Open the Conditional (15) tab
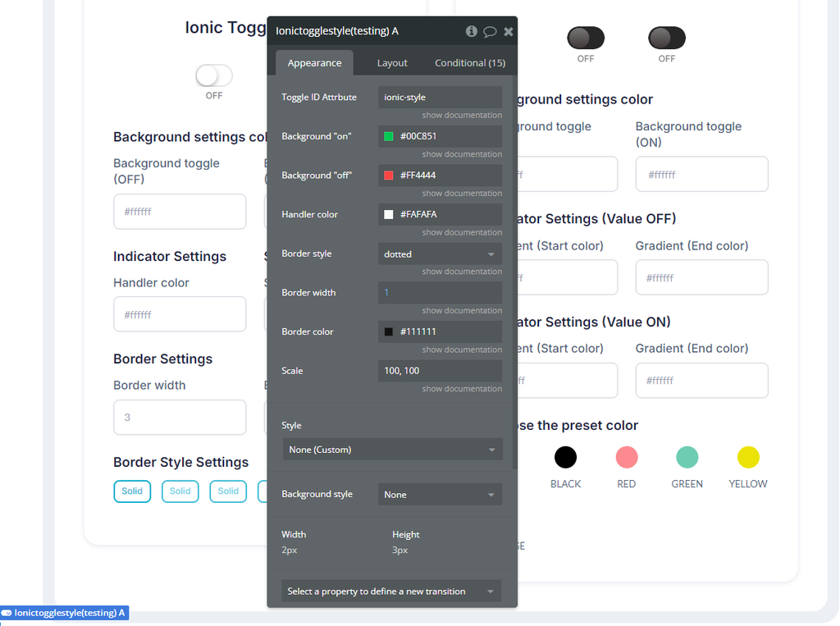 (x=469, y=62)
